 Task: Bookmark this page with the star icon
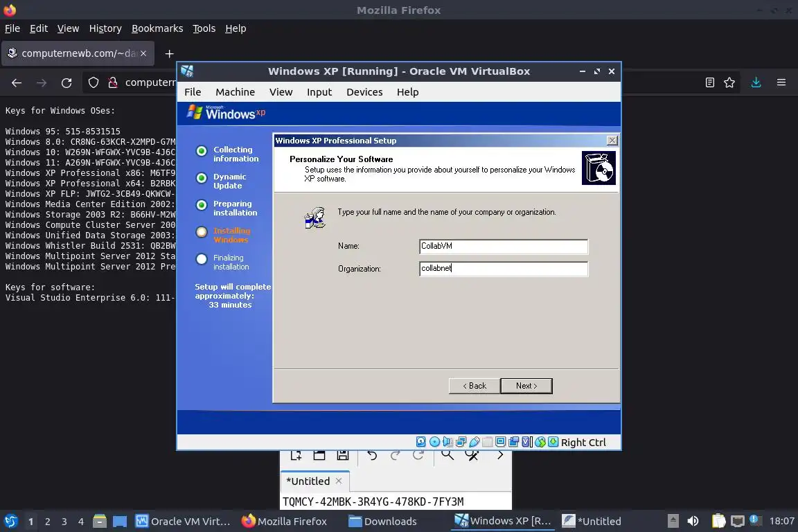pos(729,82)
